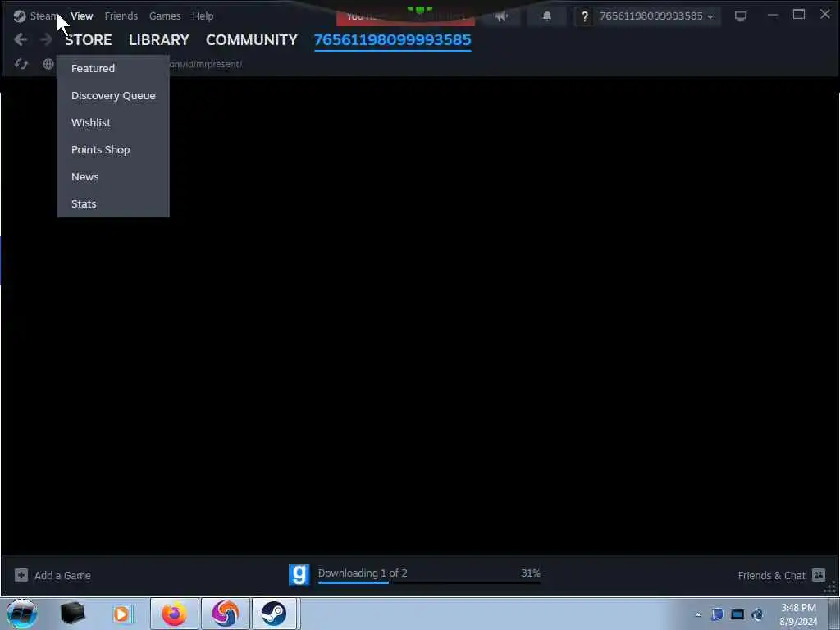This screenshot has width=840, height=630.
Task: Expand the account name dropdown
Action: coord(657,16)
